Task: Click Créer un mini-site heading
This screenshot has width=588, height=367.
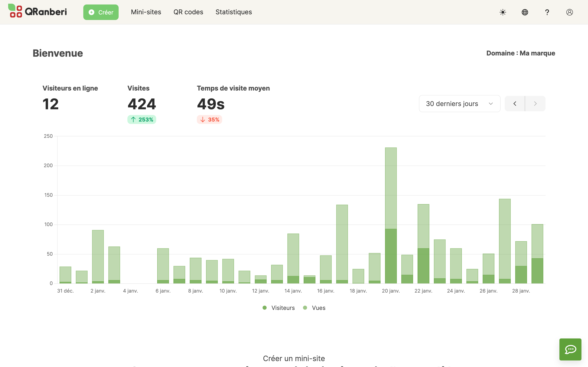Action: [294, 358]
